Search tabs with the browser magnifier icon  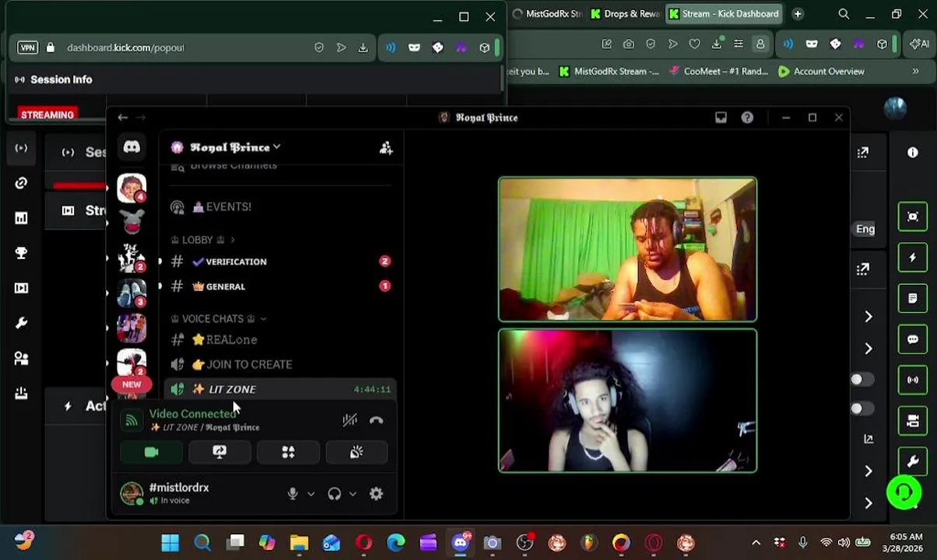pyautogui.click(x=844, y=14)
